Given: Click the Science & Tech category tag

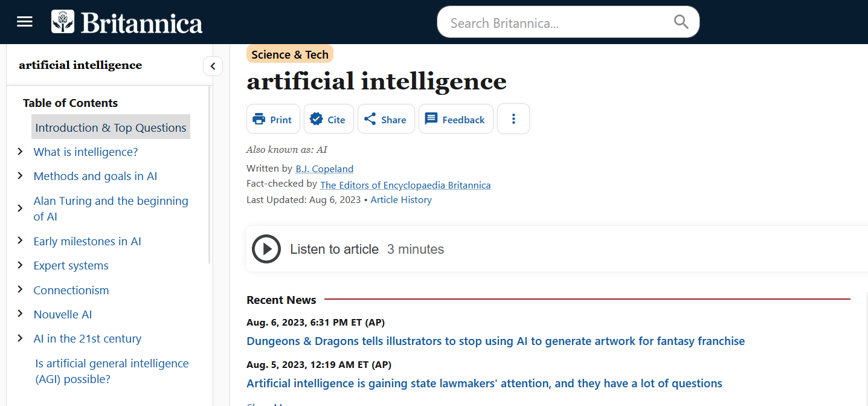Looking at the screenshot, I should pyautogui.click(x=290, y=54).
